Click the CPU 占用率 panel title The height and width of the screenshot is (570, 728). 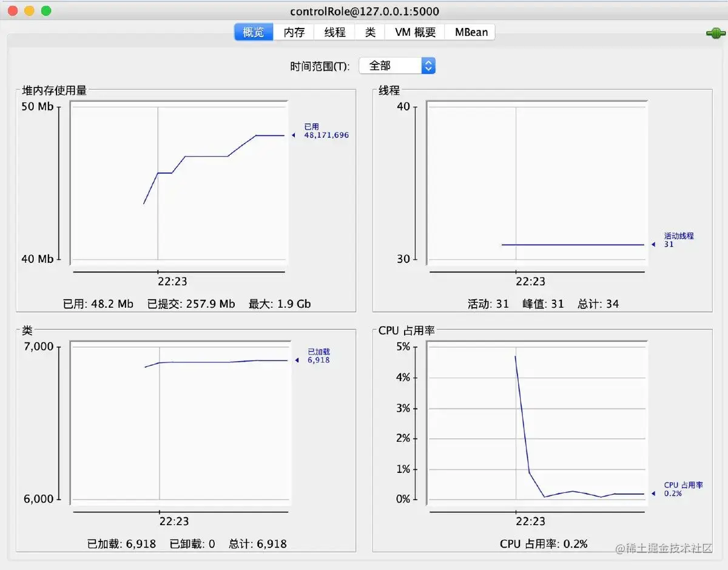click(406, 330)
